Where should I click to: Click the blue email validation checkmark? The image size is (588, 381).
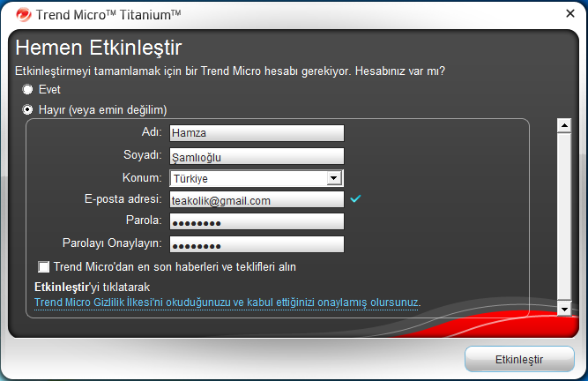point(355,198)
